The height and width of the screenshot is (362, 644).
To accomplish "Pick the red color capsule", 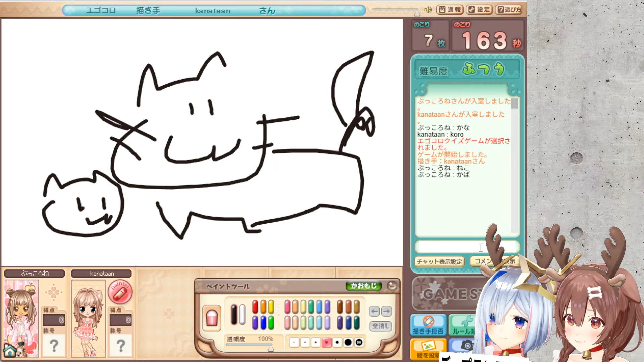I will (255, 307).
